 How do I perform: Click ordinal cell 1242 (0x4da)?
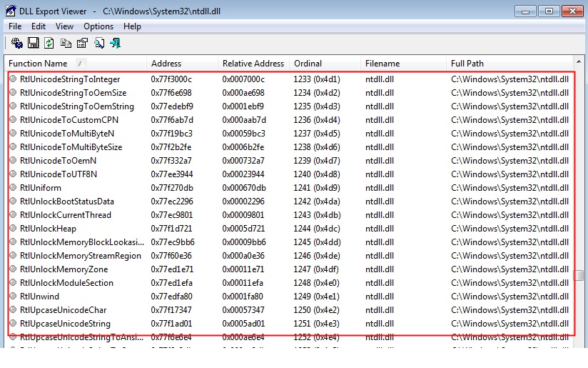[x=317, y=202]
